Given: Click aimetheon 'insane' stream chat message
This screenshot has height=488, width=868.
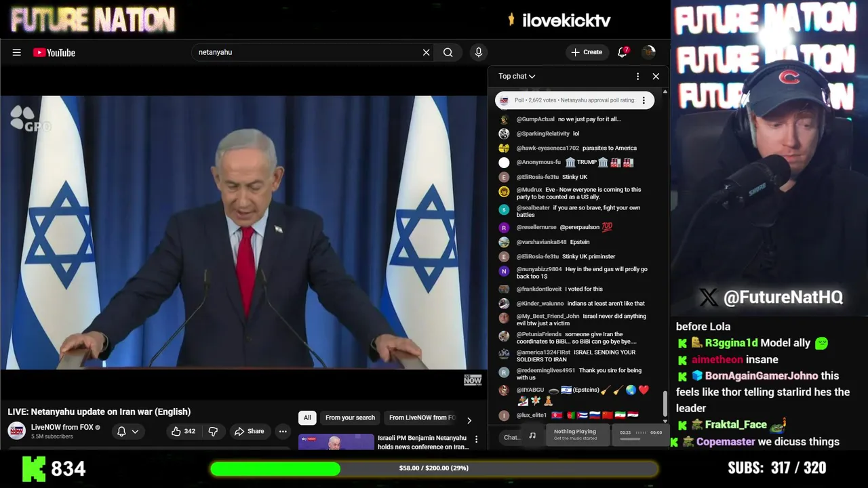Looking at the screenshot, I should click(728, 360).
